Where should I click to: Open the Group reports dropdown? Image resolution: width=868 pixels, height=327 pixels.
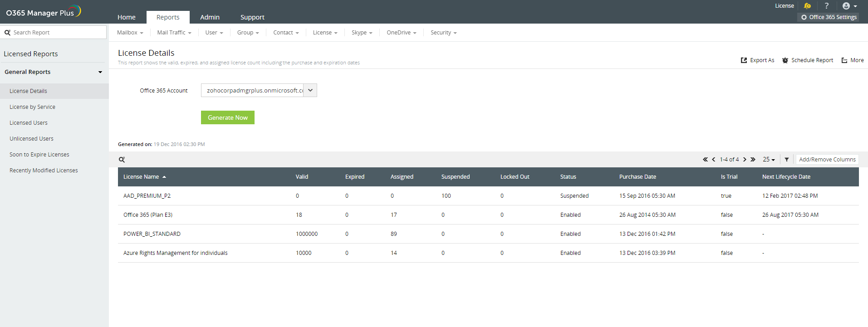[x=248, y=33]
